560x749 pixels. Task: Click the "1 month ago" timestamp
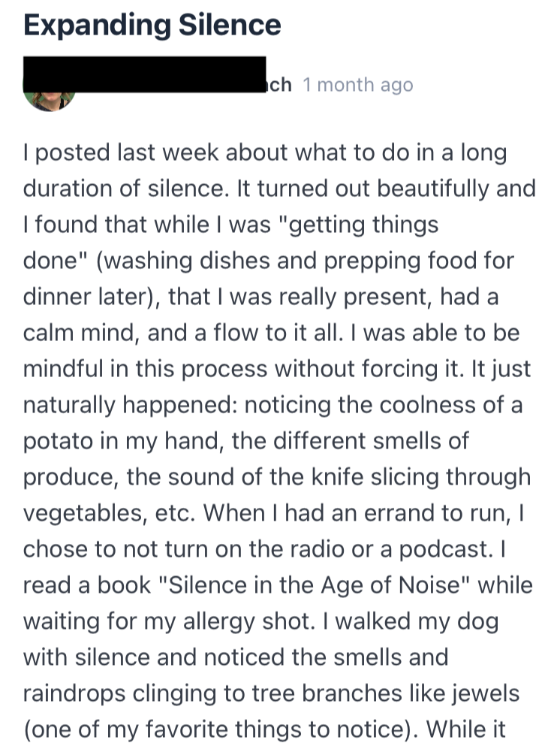point(357,85)
